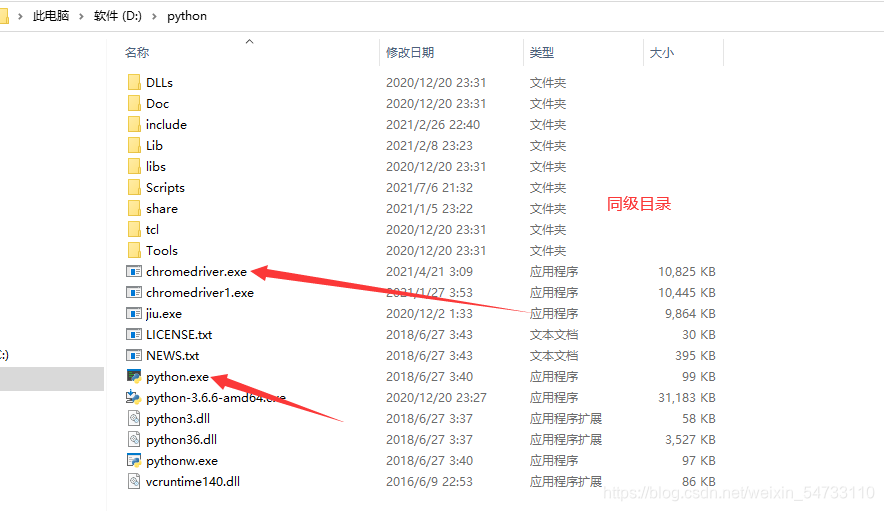Click the chromedriver1.exe file icon
Image resolution: width=884 pixels, height=511 pixels.
(134, 292)
